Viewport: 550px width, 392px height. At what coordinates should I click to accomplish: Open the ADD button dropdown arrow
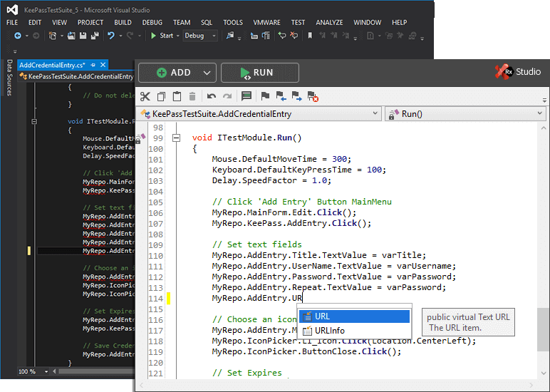click(x=207, y=73)
